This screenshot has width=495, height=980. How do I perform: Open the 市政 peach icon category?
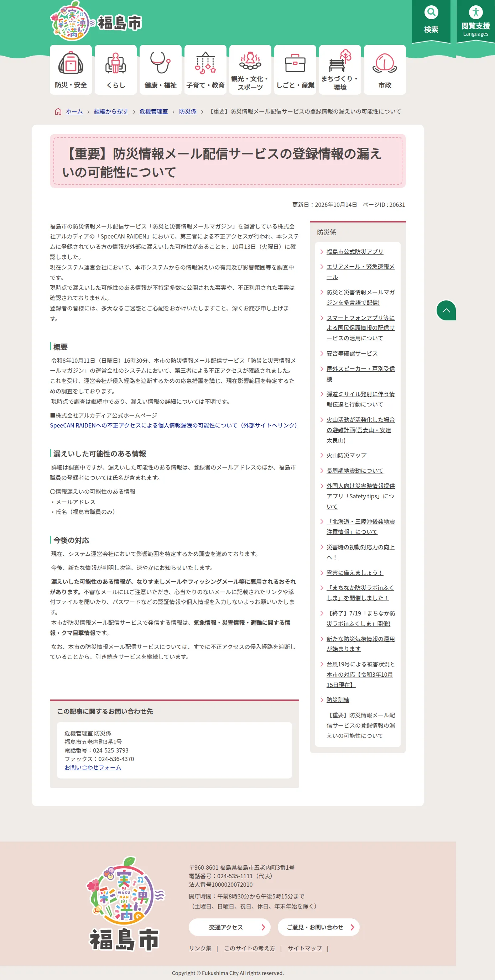(x=385, y=70)
